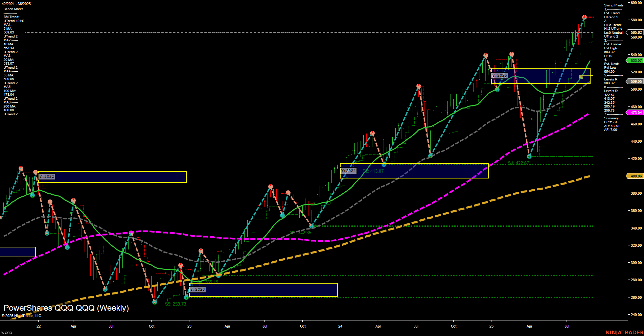Toggle the Y:2023 yearly pivot box
This screenshot has width=644, height=336.
click(198, 289)
